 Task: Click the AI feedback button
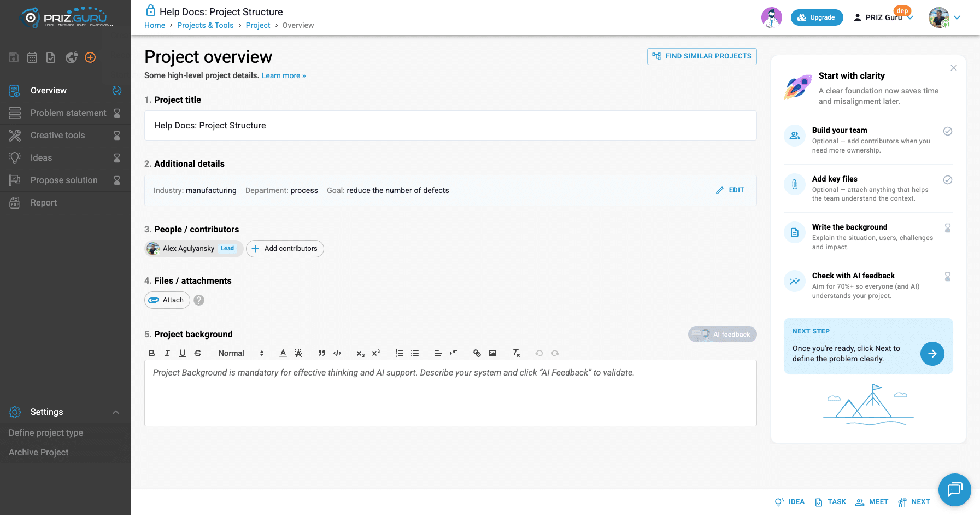(723, 335)
